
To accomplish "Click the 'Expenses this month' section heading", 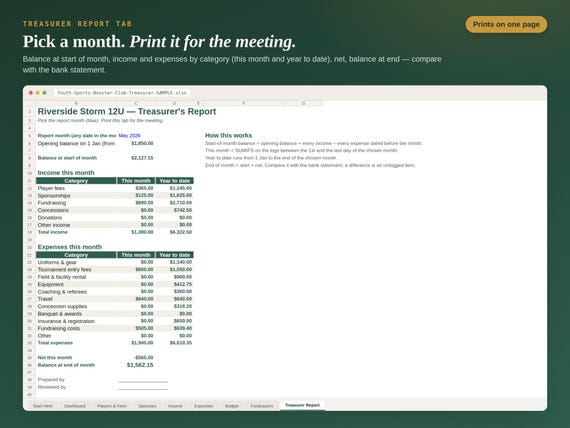I will 70,247.
